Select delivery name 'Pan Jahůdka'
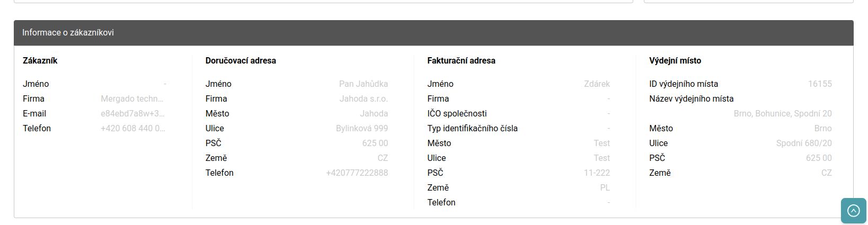Screen dimensions: 868x225 coord(364,84)
